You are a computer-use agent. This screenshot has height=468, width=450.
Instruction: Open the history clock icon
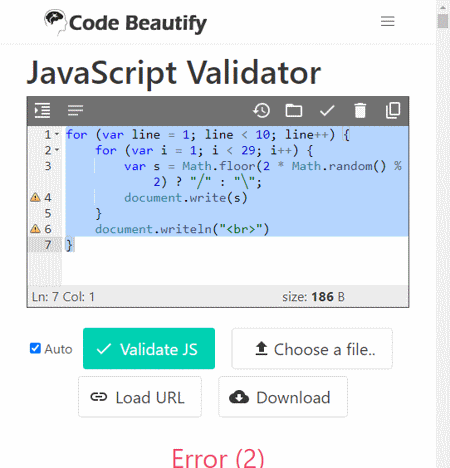click(x=262, y=110)
